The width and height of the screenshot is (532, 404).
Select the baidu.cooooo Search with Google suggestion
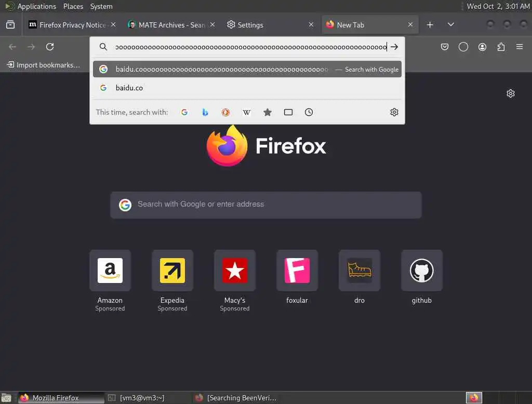[x=247, y=69]
